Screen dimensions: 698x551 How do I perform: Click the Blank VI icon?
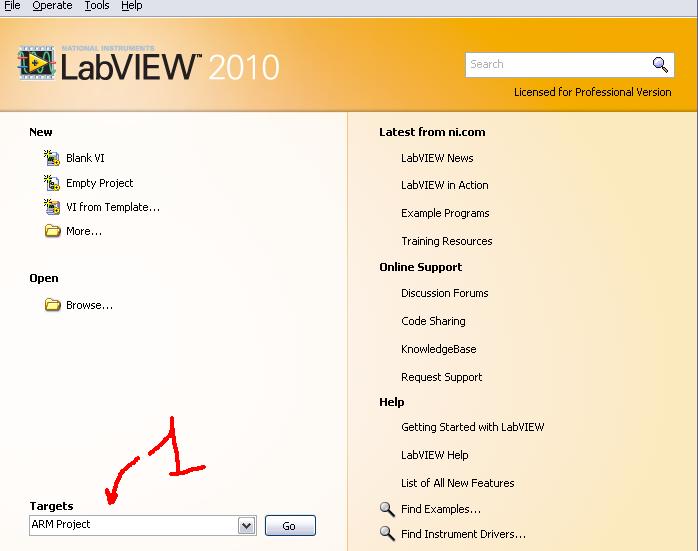(x=52, y=158)
